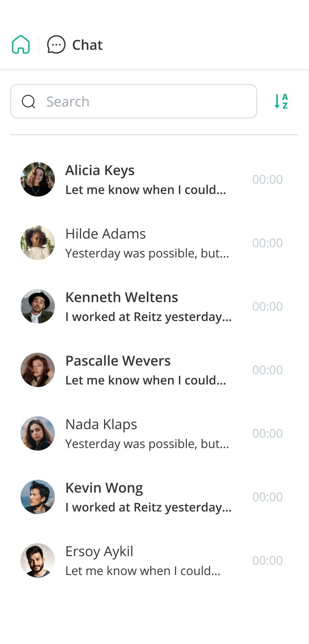Screen dimensions: 309x644
Task: Tap Pascalle Wevers avatar
Action: pos(38,370)
